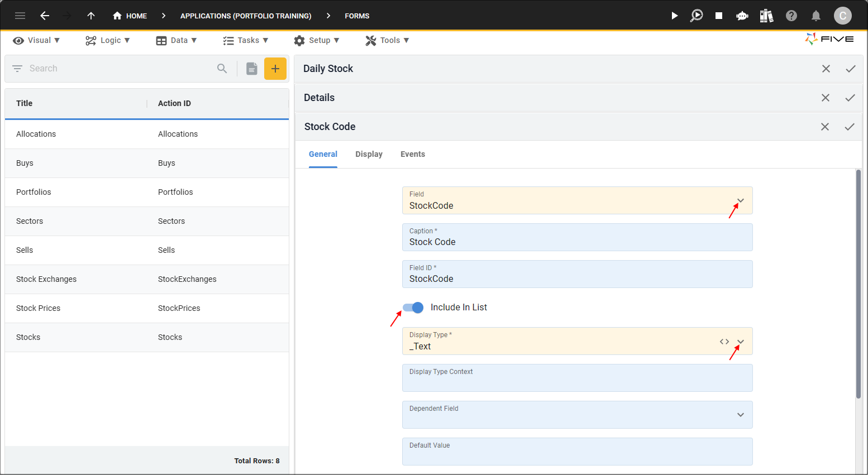868x475 pixels.
Task: Select the Allocations form row
Action: [x=147, y=134]
